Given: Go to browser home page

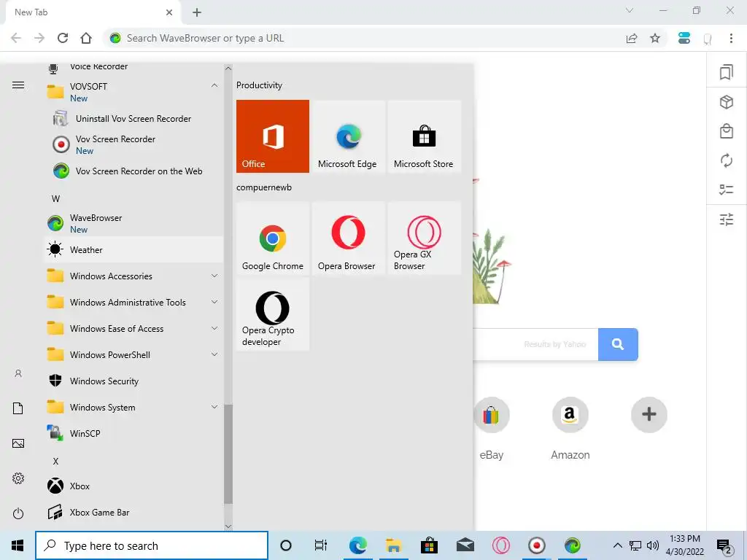Looking at the screenshot, I should click(86, 38).
